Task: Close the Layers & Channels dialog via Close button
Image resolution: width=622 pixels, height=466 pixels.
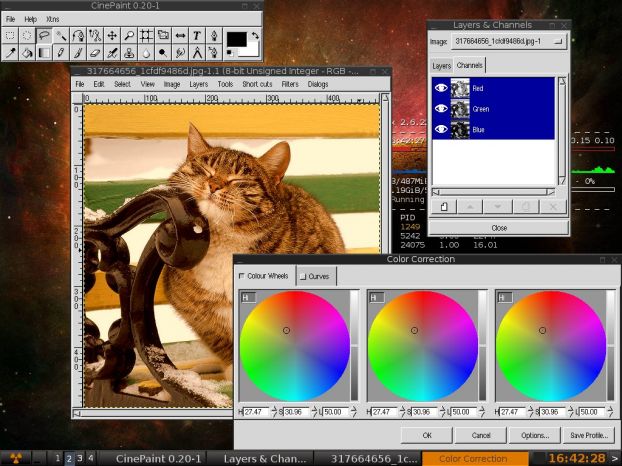Action: click(499, 228)
